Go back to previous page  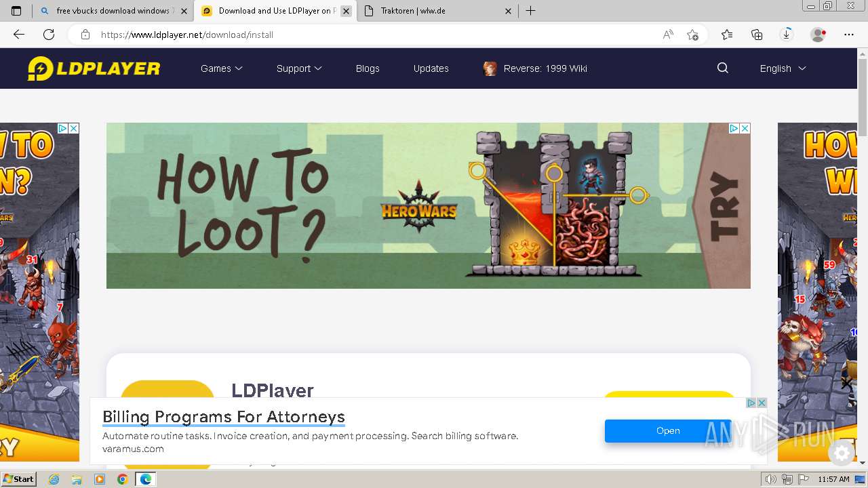click(19, 35)
